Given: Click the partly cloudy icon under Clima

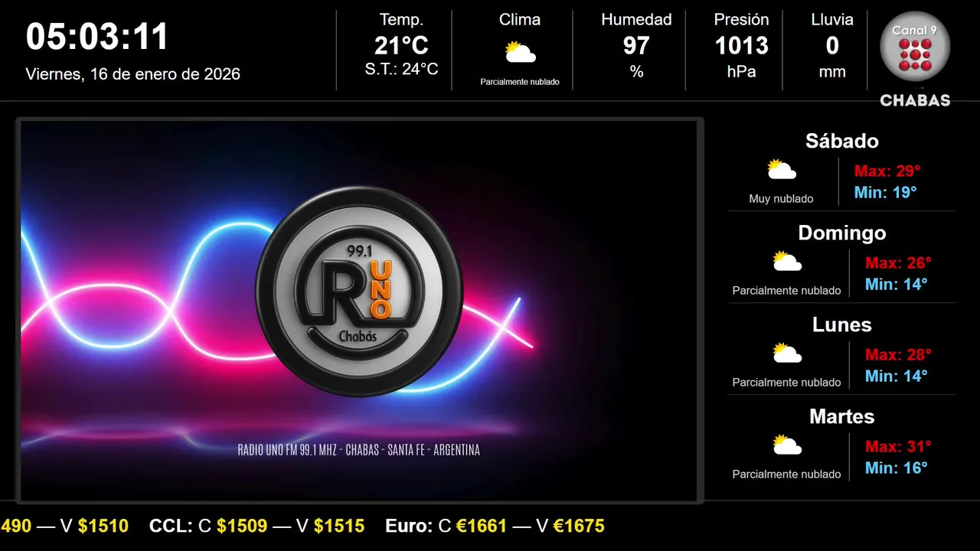Looking at the screenshot, I should point(520,52).
